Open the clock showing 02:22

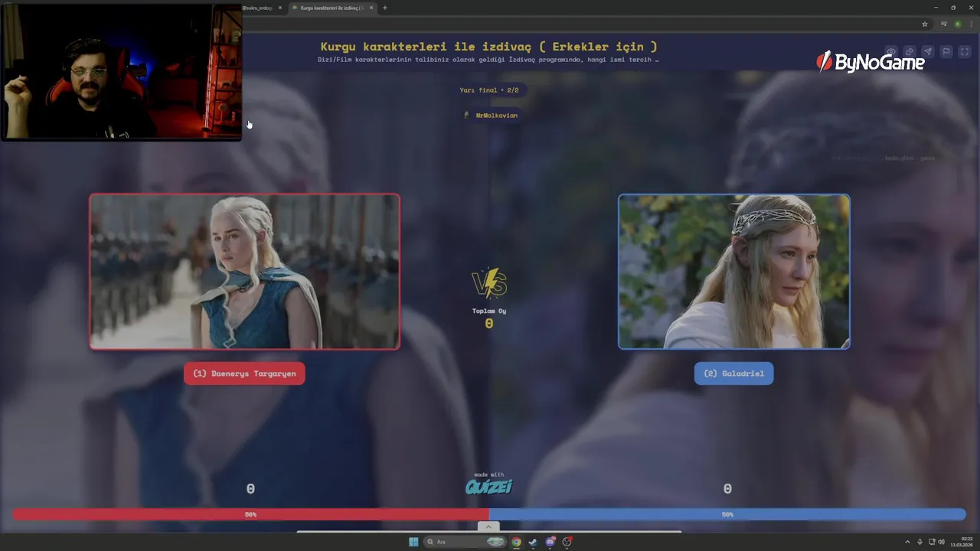(x=961, y=542)
